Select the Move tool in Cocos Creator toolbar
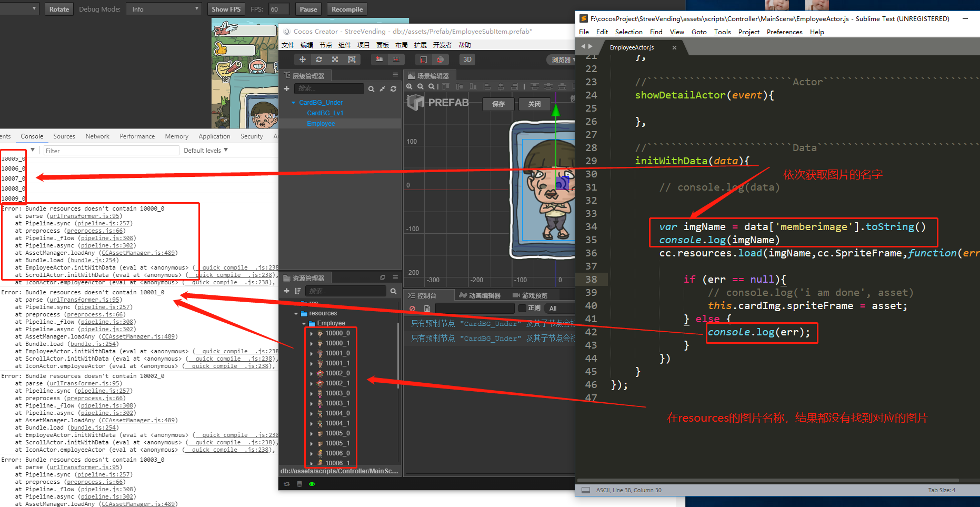Viewport: 980px width, 507px height. [x=303, y=59]
